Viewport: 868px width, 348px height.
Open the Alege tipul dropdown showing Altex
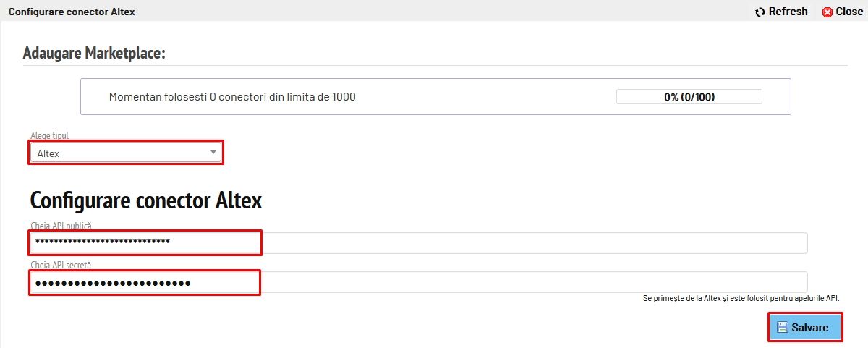coord(126,153)
